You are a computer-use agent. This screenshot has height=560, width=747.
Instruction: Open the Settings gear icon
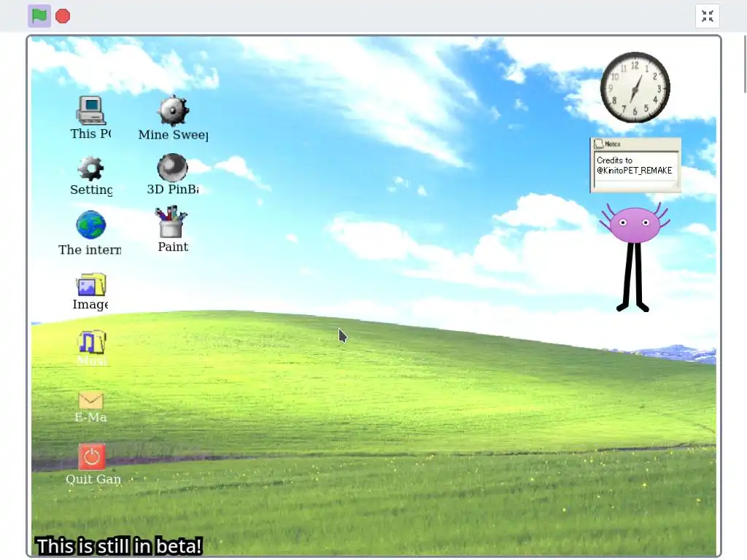tap(90, 168)
